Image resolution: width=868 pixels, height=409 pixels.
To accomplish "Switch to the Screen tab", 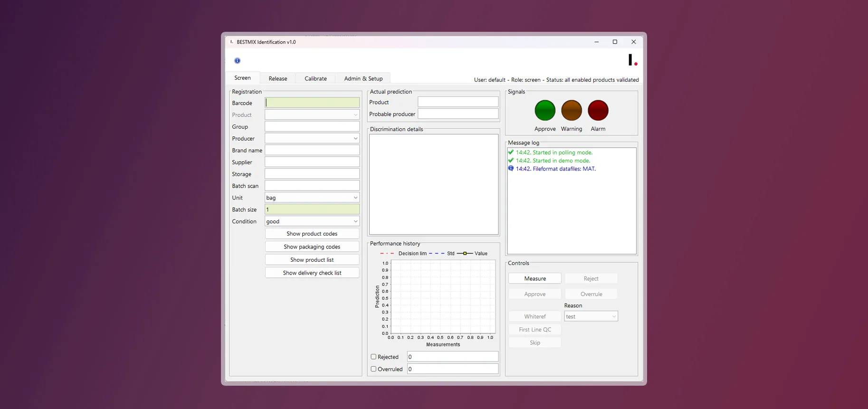I will point(242,78).
